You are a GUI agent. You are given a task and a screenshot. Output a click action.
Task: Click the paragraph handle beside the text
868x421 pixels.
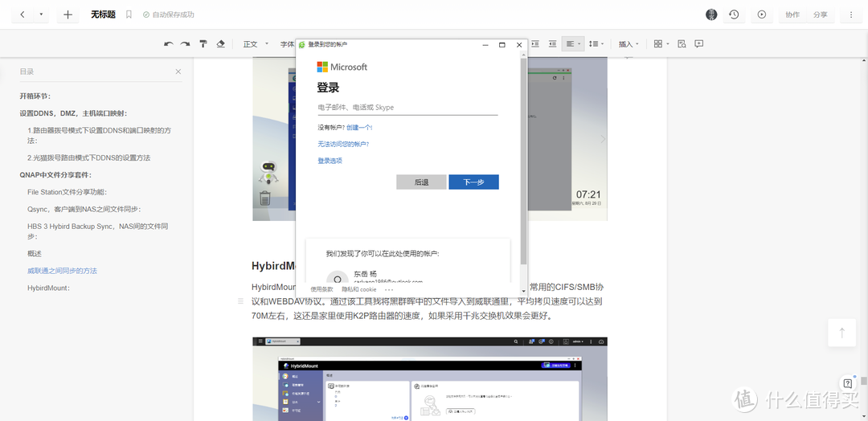(240, 301)
